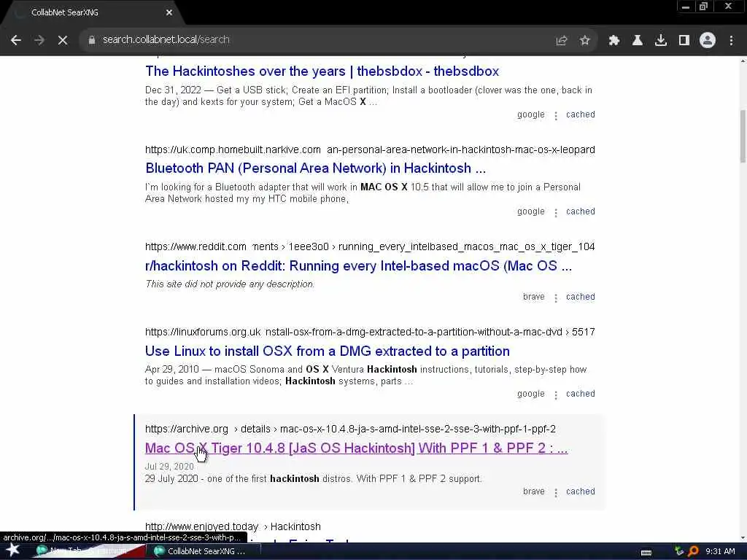Click the 9:31 AM clock
Image resolution: width=747 pixels, height=560 pixels.
(x=720, y=551)
